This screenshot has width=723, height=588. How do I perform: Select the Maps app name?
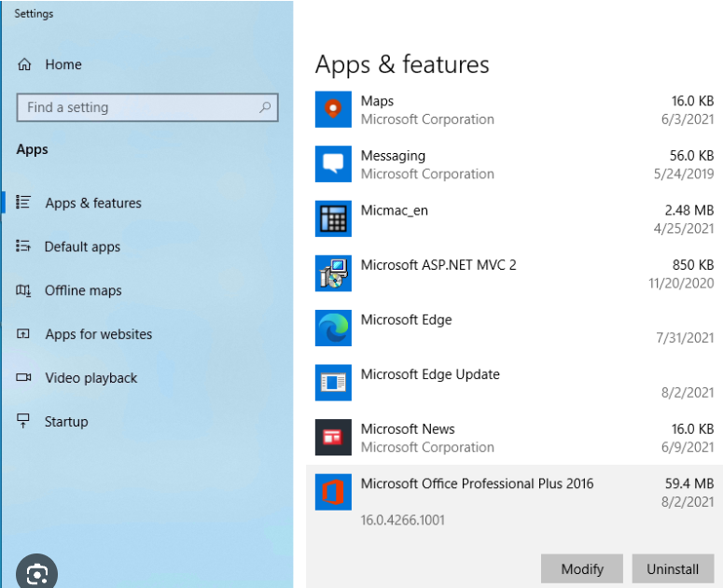pos(377,101)
